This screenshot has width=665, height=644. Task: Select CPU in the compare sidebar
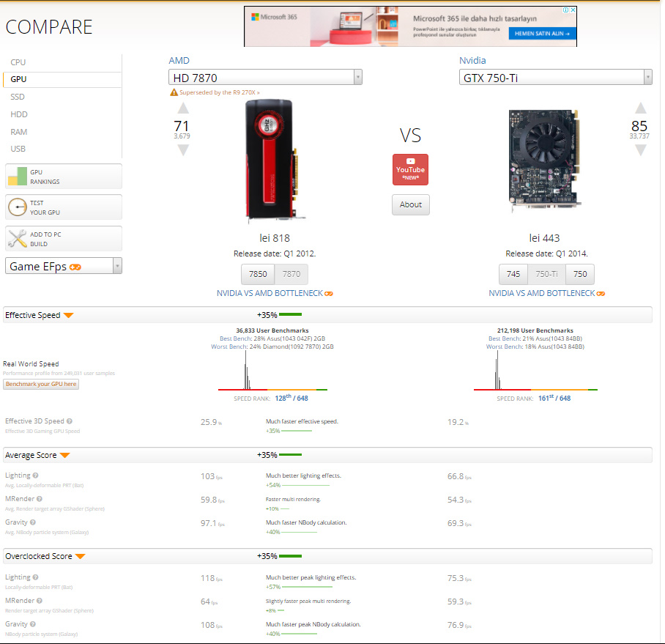tap(18, 62)
